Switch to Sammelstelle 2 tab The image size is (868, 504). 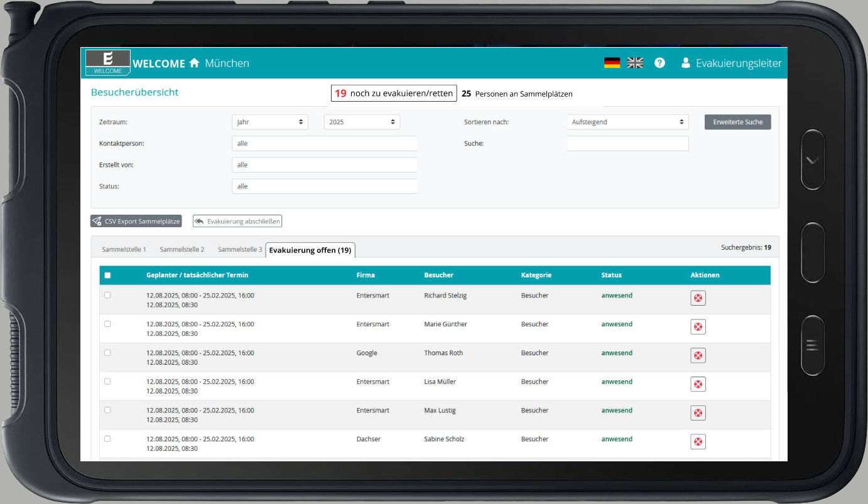pos(182,250)
